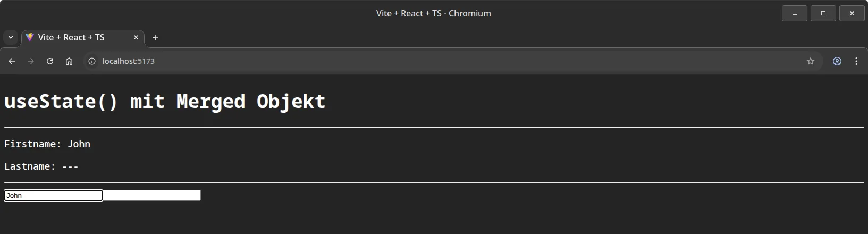Viewport: 868px width, 234px height.
Task: Minimize the Chromium window
Action: click(x=795, y=13)
